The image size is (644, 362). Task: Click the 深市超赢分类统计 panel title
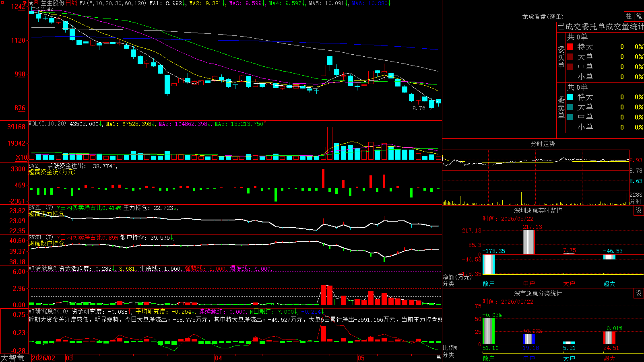[x=538, y=293]
